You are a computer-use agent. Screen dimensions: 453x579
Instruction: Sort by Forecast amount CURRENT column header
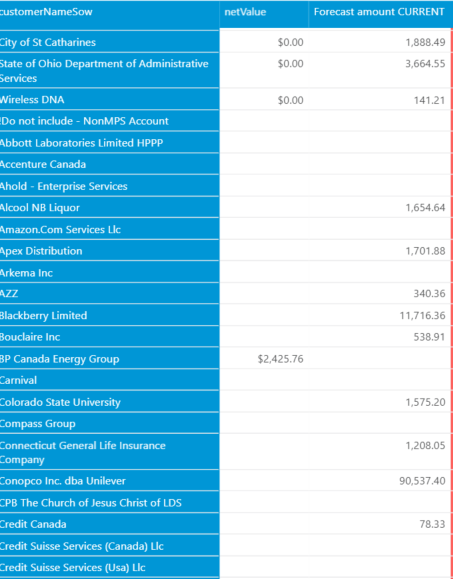(380, 14)
